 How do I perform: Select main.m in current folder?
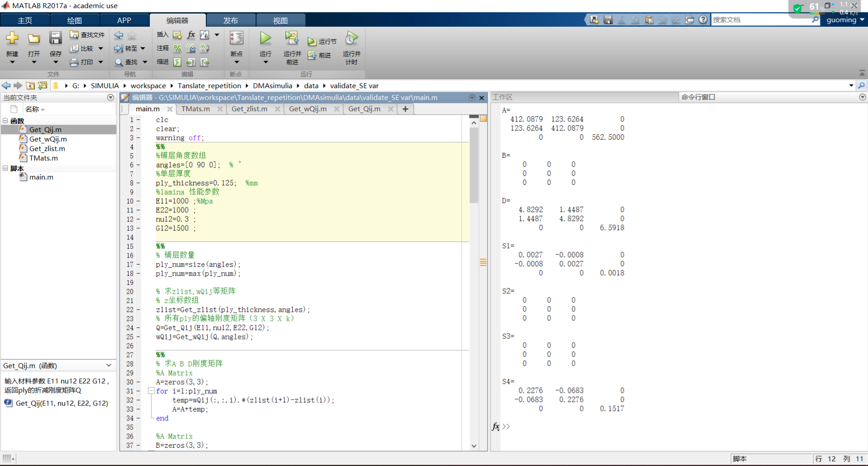[41, 177]
